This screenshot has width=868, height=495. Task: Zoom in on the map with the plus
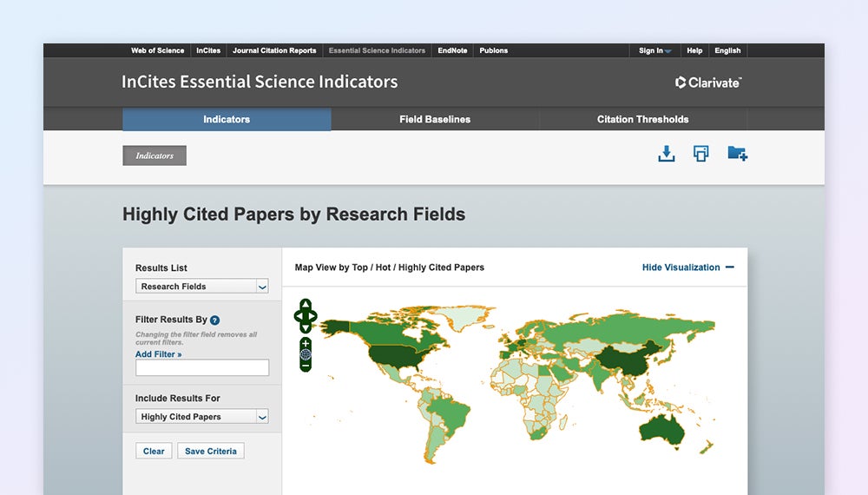tap(306, 344)
